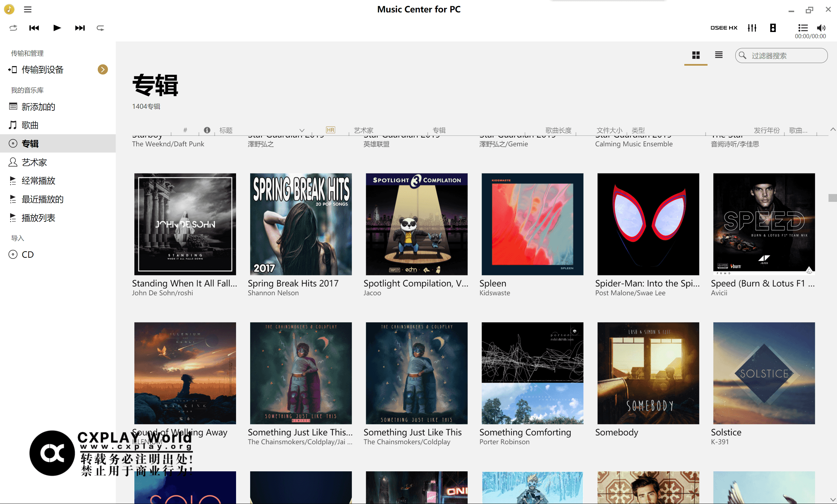837x504 pixels.
Task: Switch to album grid view
Action: click(x=696, y=55)
